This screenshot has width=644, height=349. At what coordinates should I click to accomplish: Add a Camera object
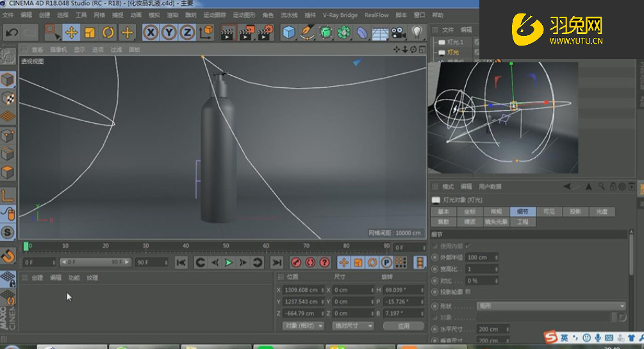click(x=398, y=33)
